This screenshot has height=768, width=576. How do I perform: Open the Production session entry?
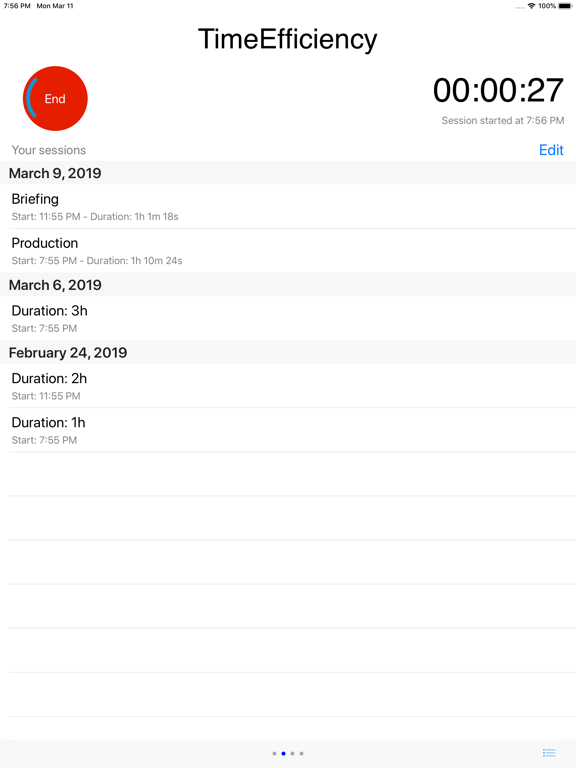tap(288, 251)
